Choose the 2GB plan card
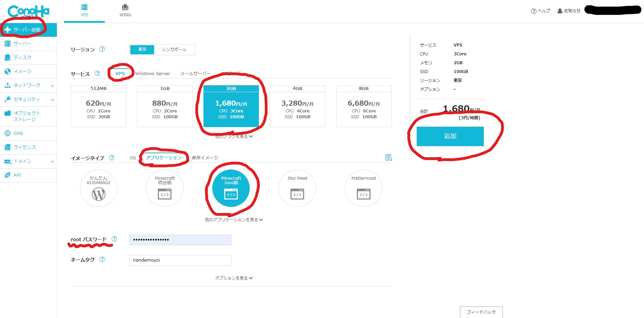This screenshot has width=644, height=318. [x=231, y=106]
